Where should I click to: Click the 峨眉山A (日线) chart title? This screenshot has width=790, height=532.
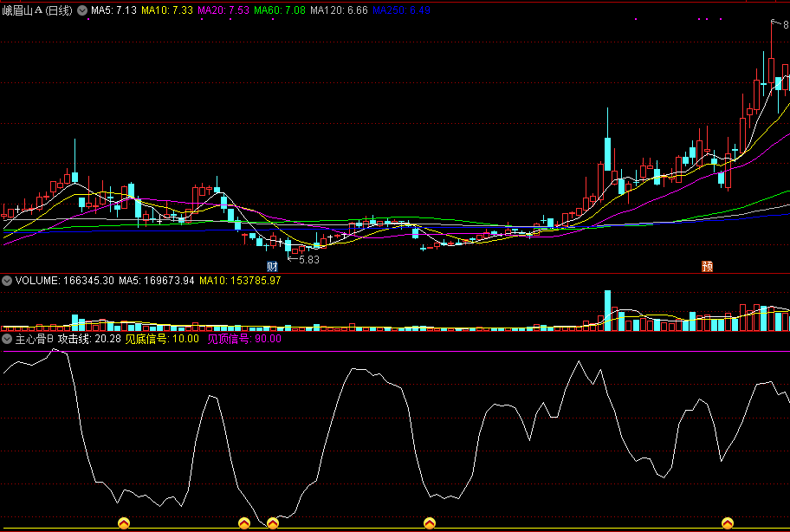coord(37,10)
